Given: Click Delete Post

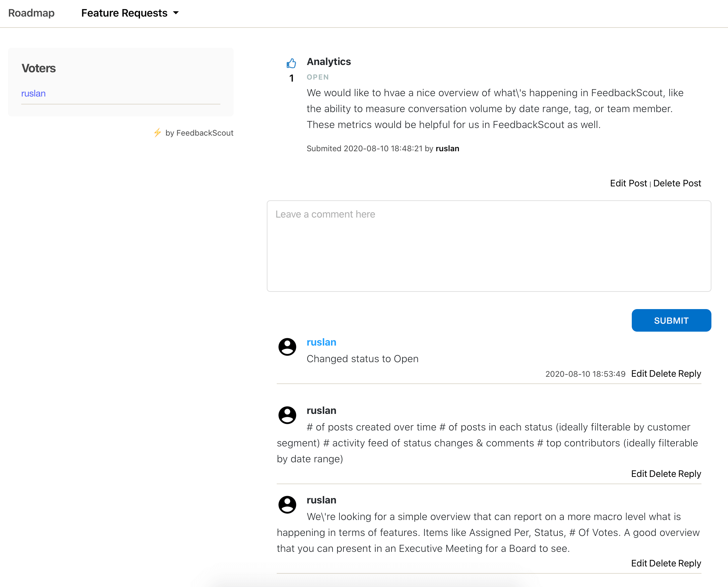Looking at the screenshot, I should pyautogui.click(x=677, y=183).
